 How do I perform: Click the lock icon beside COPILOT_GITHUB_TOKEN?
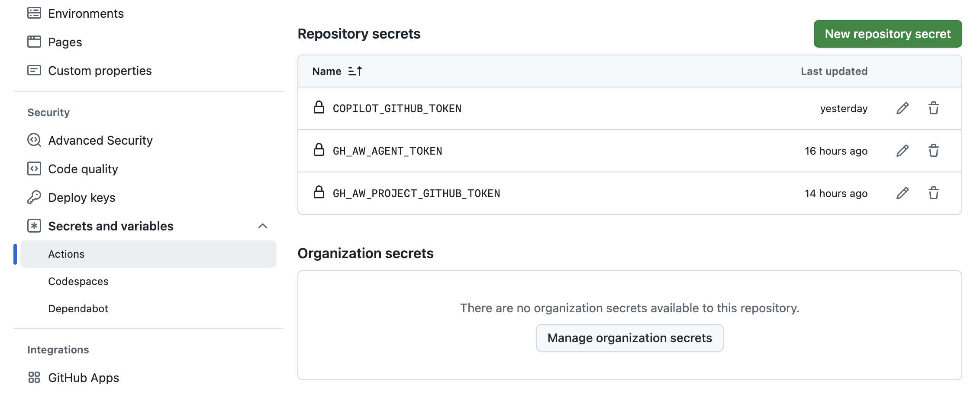pos(319,108)
